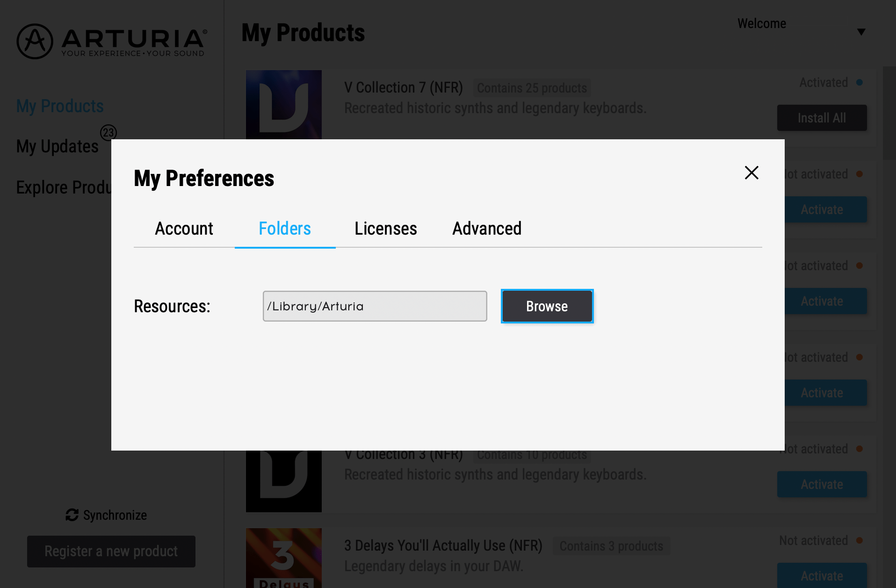Switch to the Advanced tab

(x=487, y=229)
